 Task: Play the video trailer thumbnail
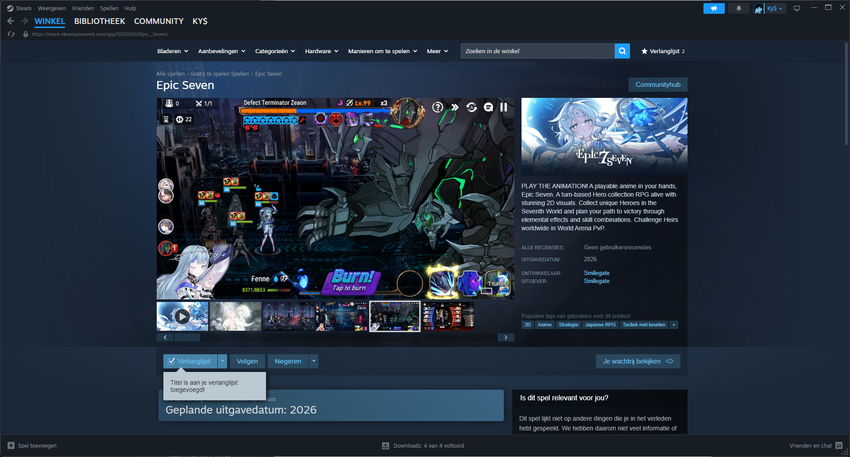(182, 316)
